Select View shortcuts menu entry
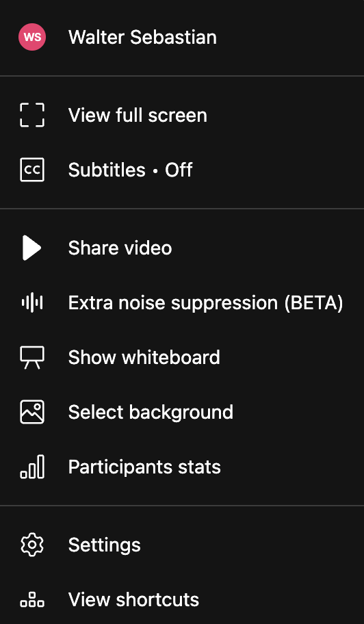 click(182, 599)
